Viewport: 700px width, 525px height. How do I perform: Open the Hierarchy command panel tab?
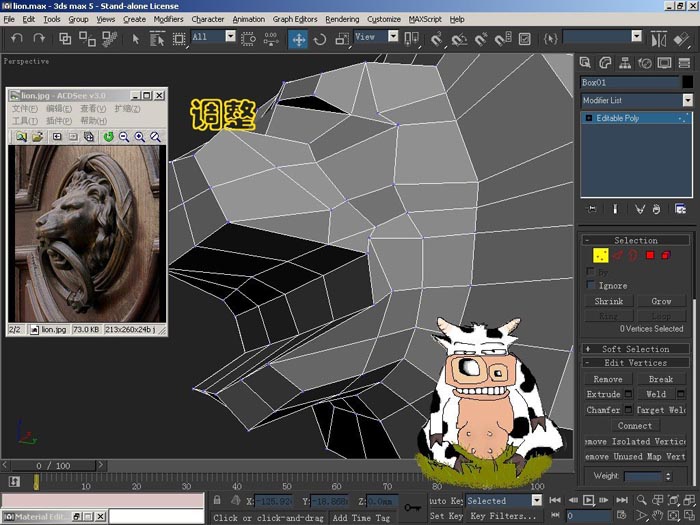(x=625, y=63)
